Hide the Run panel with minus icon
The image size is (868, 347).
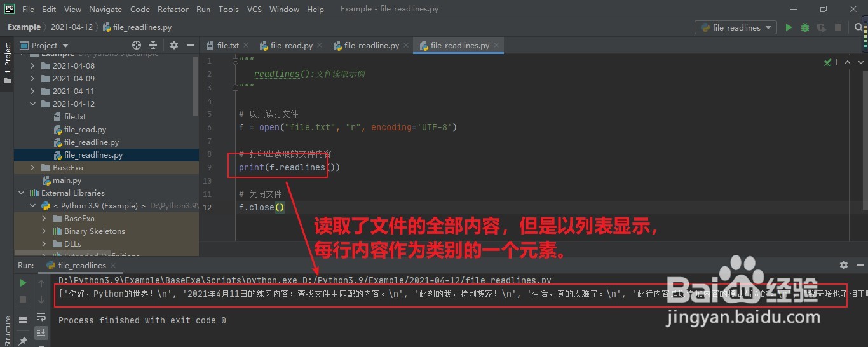pos(859,265)
